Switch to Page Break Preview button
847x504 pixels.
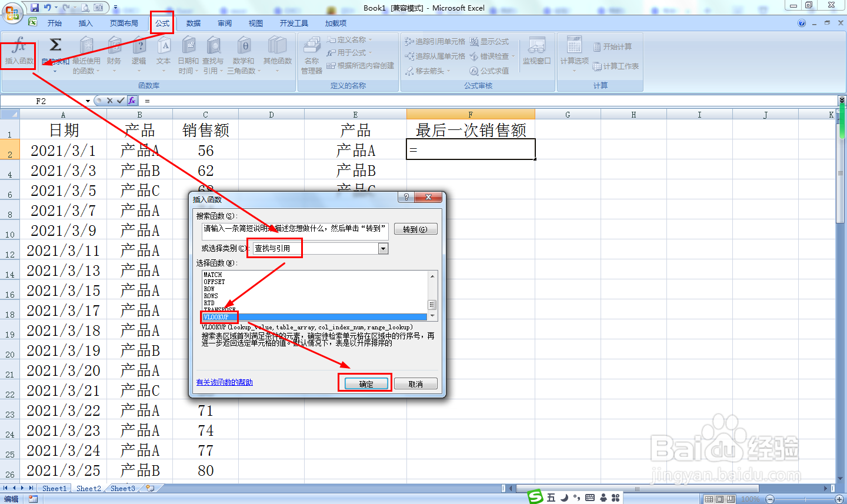(x=731, y=499)
